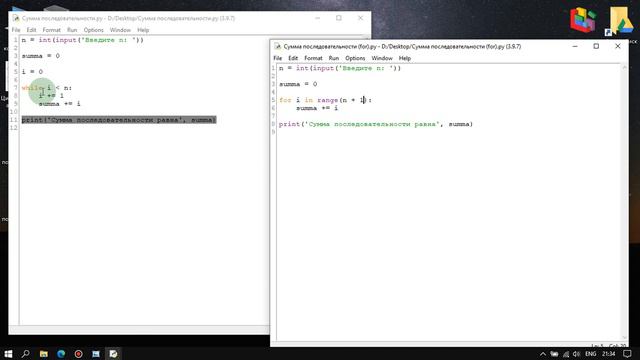
Task: Click 'summa = 0' line in back window
Action: click(x=40, y=56)
